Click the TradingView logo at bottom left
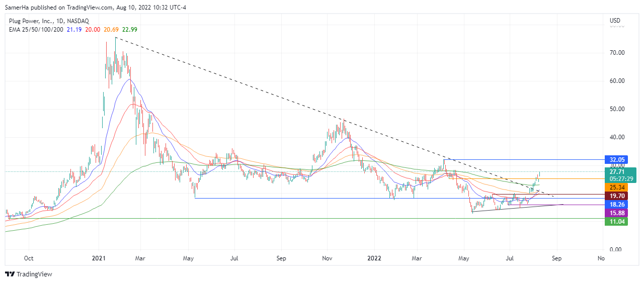The width and height of the screenshot is (644, 283). pos(29,274)
